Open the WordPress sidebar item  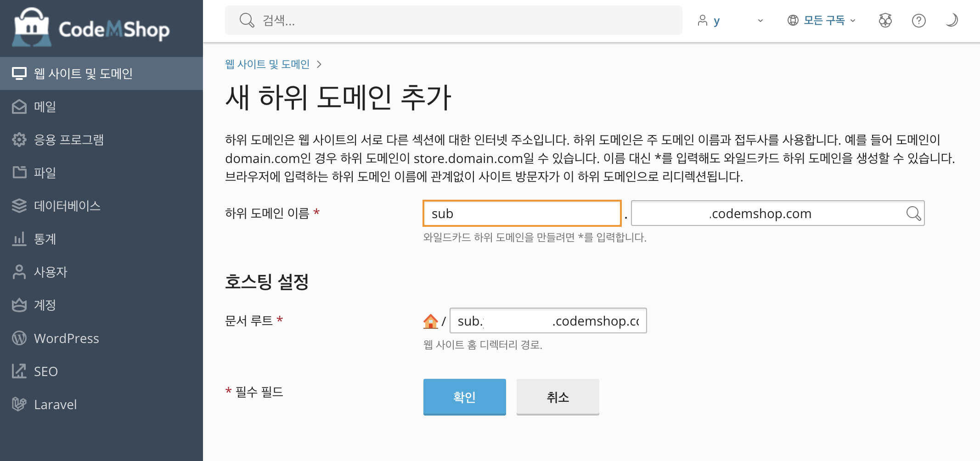click(x=66, y=338)
